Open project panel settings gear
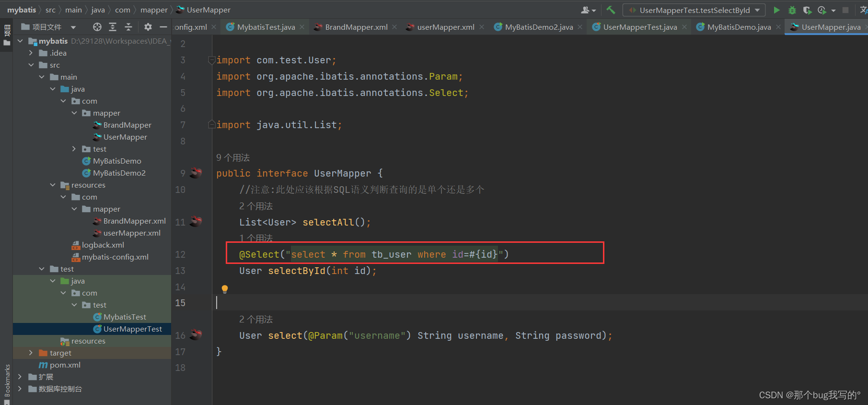Viewport: 868px width, 405px height. tap(148, 27)
